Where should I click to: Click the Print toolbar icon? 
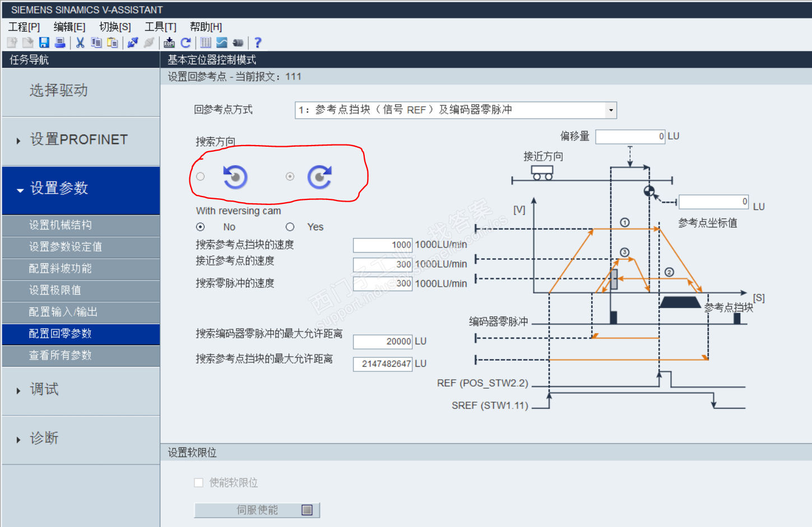[x=60, y=43]
